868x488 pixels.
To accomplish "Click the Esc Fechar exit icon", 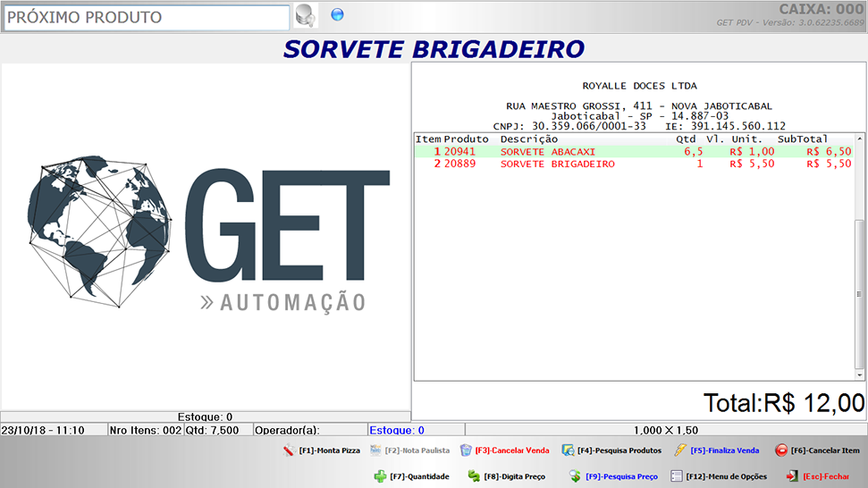I will (x=791, y=476).
